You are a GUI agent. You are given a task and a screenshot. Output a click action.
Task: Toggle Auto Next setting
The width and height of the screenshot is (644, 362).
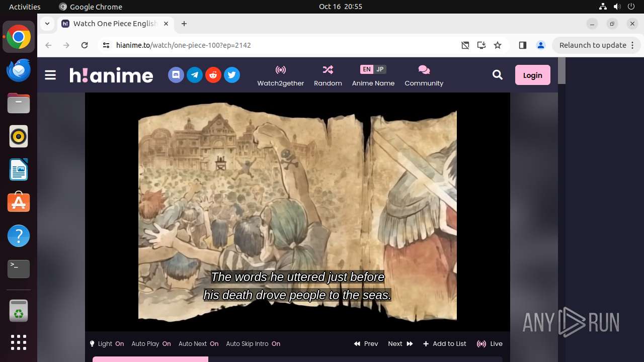pos(198,344)
